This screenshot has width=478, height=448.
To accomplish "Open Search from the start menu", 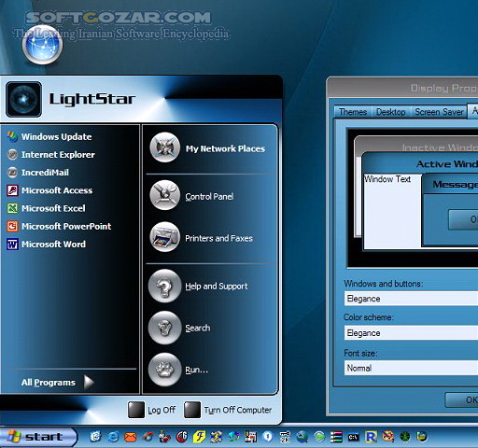I will click(x=179, y=328).
